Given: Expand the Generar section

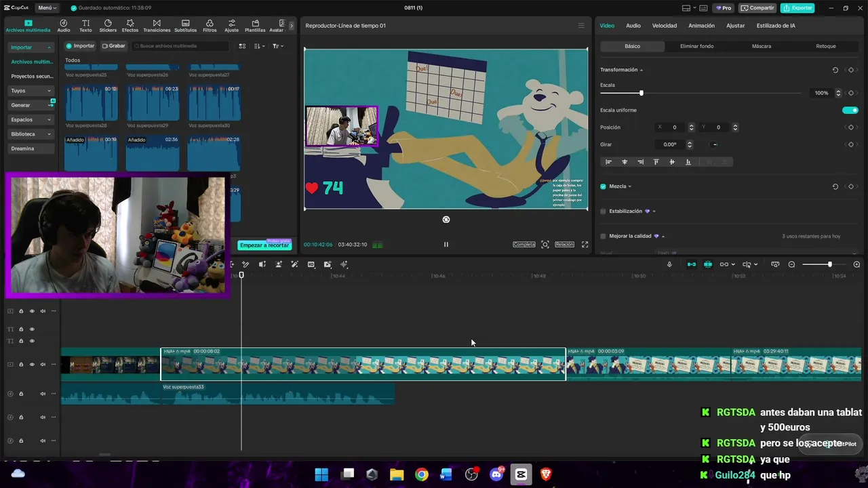Looking at the screenshot, I should [49, 105].
